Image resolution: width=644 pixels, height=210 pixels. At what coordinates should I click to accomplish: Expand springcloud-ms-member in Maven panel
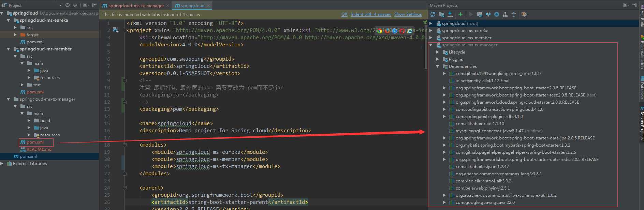431,38
